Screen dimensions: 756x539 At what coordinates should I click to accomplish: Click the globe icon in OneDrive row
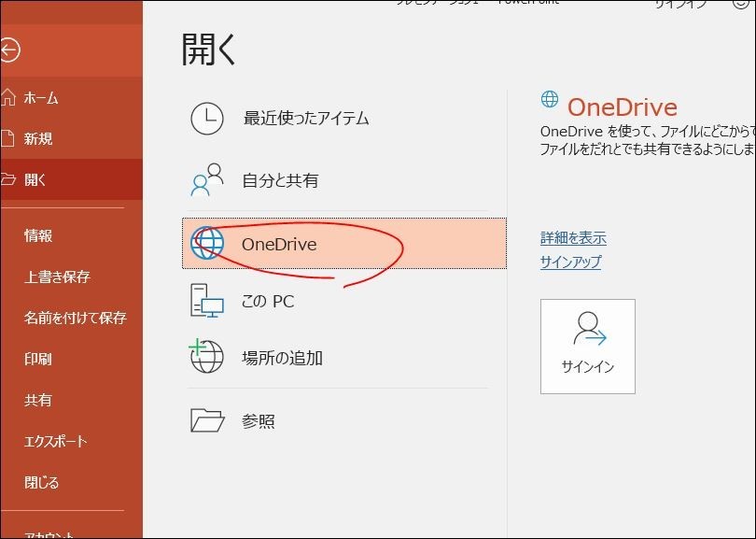(x=207, y=243)
